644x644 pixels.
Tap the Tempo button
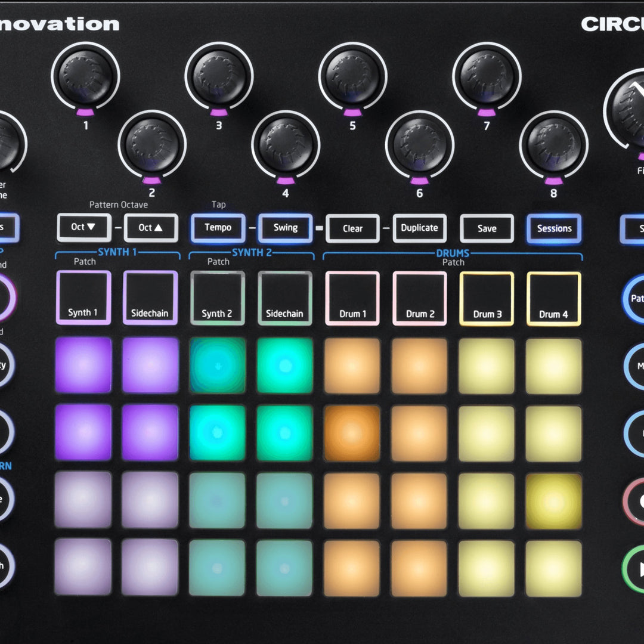218,228
